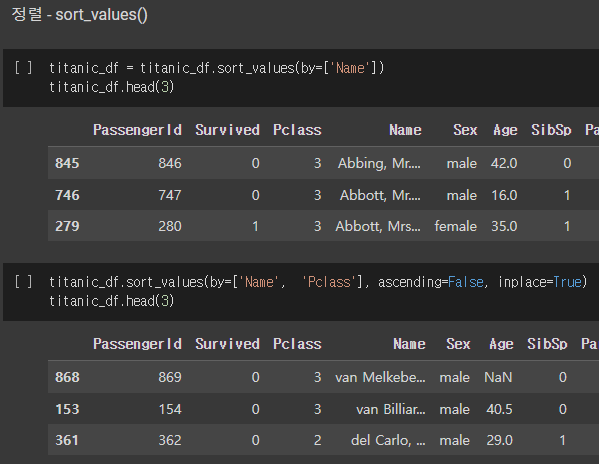Select row index 868
599x464 pixels.
(67, 377)
